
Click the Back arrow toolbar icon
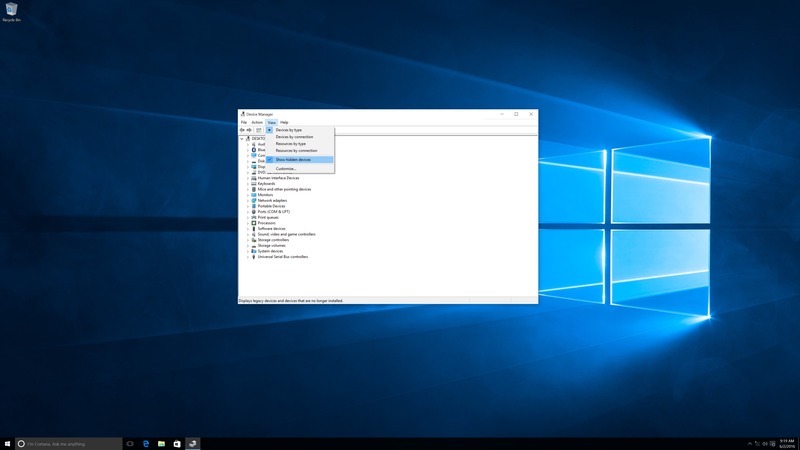tap(242, 130)
